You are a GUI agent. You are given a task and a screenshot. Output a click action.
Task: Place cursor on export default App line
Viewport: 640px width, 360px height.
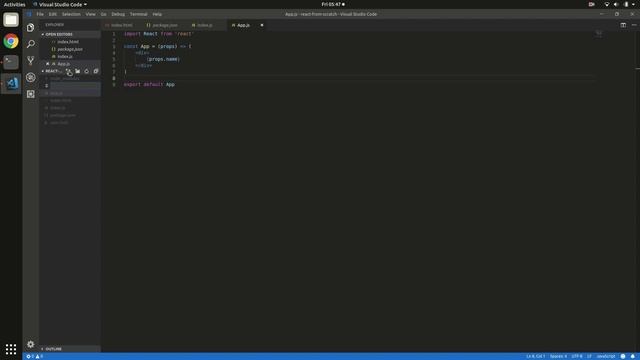tap(149, 84)
